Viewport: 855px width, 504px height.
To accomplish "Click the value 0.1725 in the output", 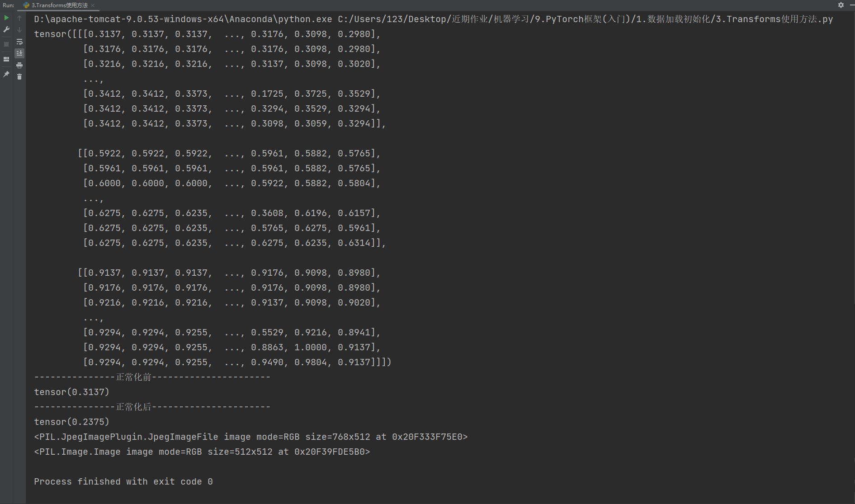I will coord(267,94).
